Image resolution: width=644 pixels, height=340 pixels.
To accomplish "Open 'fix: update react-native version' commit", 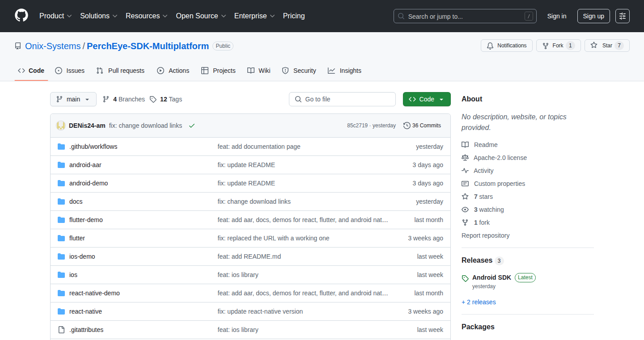I will point(260,311).
